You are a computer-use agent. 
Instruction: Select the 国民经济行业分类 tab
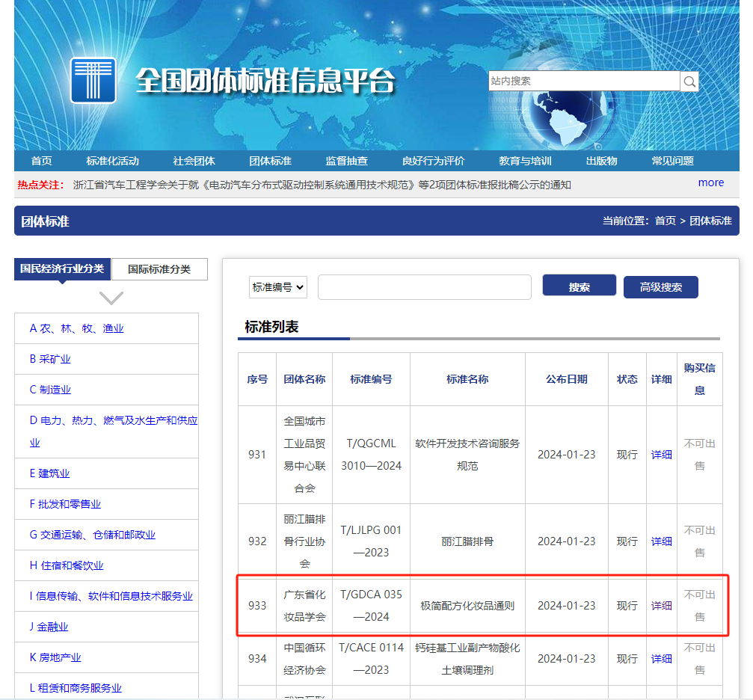63,269
